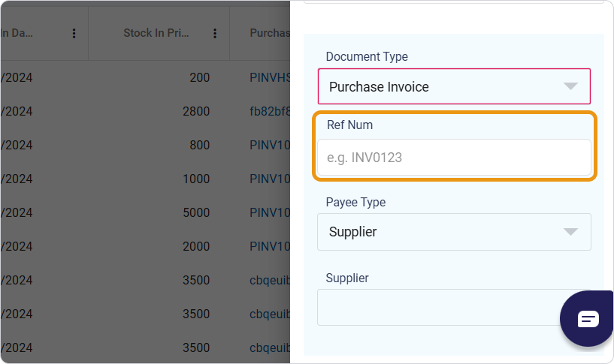614x364 pixels.
Task: Open the chat support bubble icon
Action: pyautogui.click(x=588, y=319)
